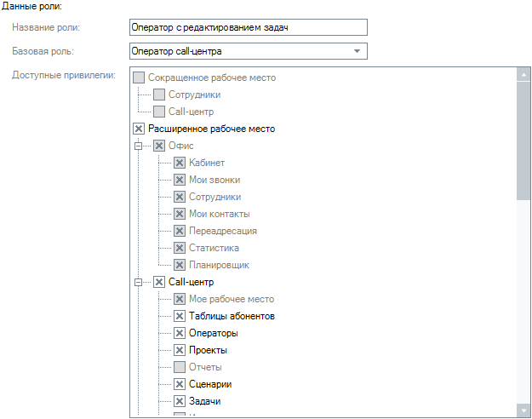Toggle the Расширенное рабочее место checkbox
532x419 pixels.
(x=139, y=129)
